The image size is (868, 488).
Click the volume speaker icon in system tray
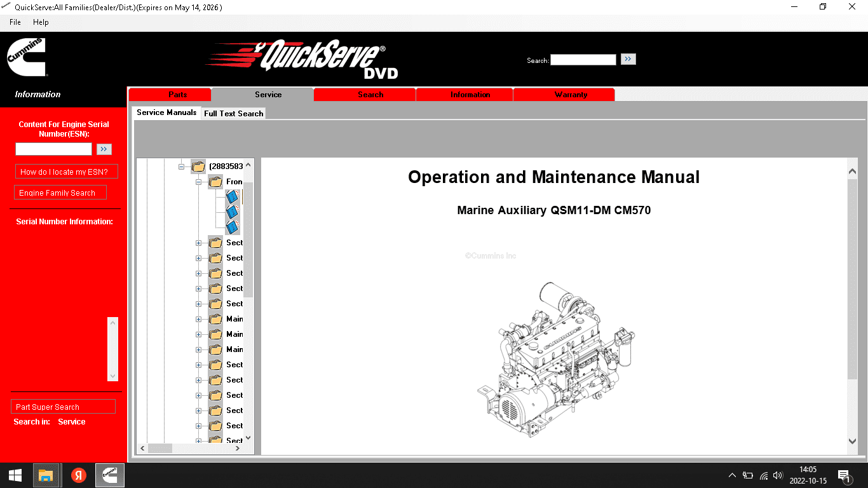point(778,475)
